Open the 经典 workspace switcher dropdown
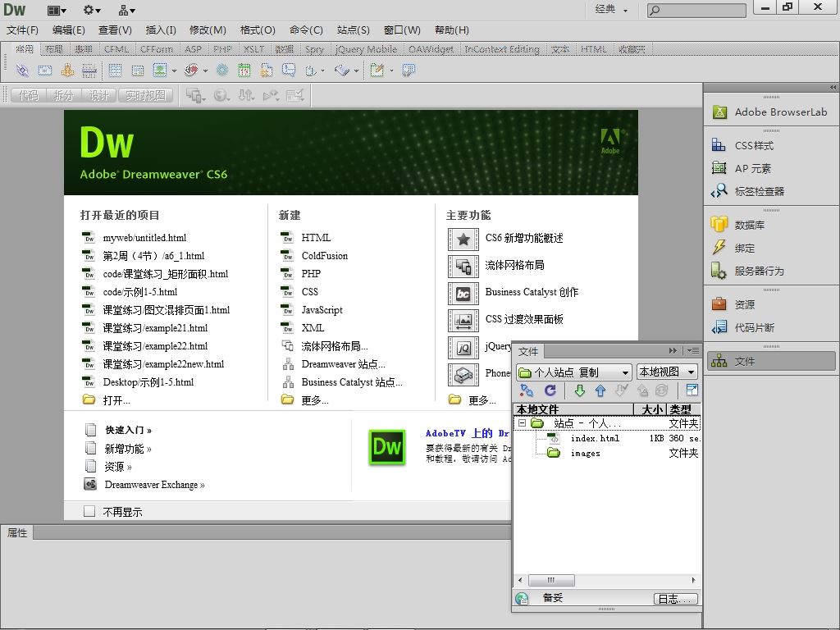 click(x=611, y=9)
